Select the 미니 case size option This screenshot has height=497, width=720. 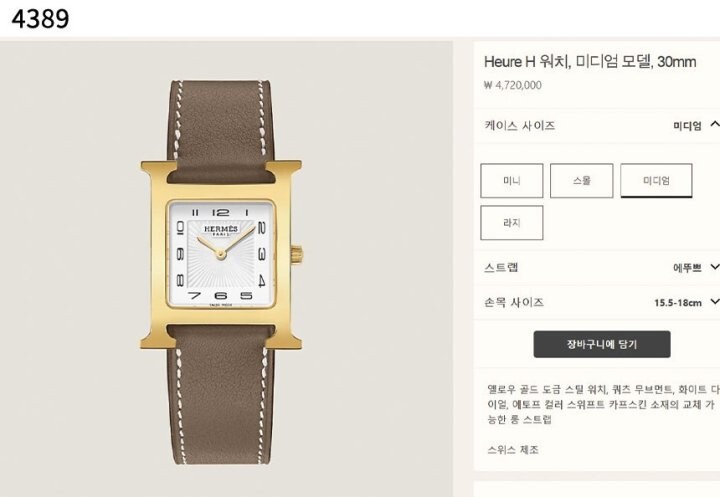click(x=512, y=181)
